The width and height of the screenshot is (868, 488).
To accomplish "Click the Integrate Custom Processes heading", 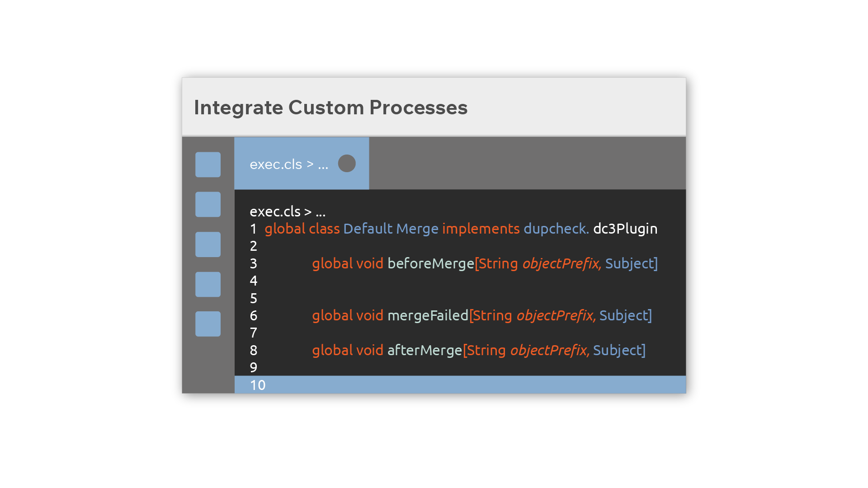I will click(x=331, y=108).
